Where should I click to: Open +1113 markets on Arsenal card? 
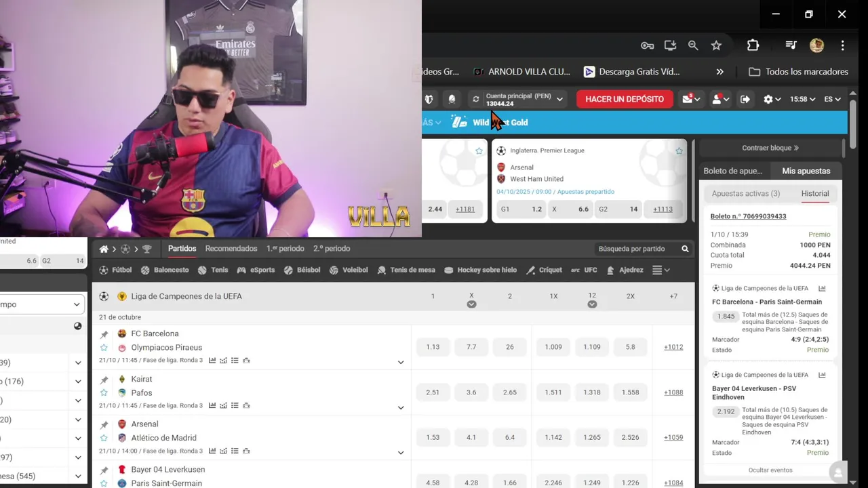[663, 209]
